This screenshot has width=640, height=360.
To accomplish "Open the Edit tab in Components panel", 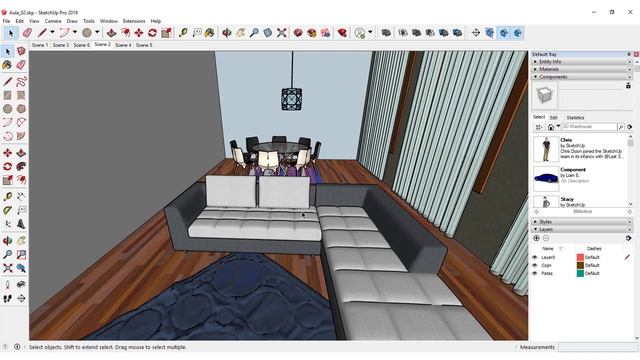I will [x=553, y=118].
